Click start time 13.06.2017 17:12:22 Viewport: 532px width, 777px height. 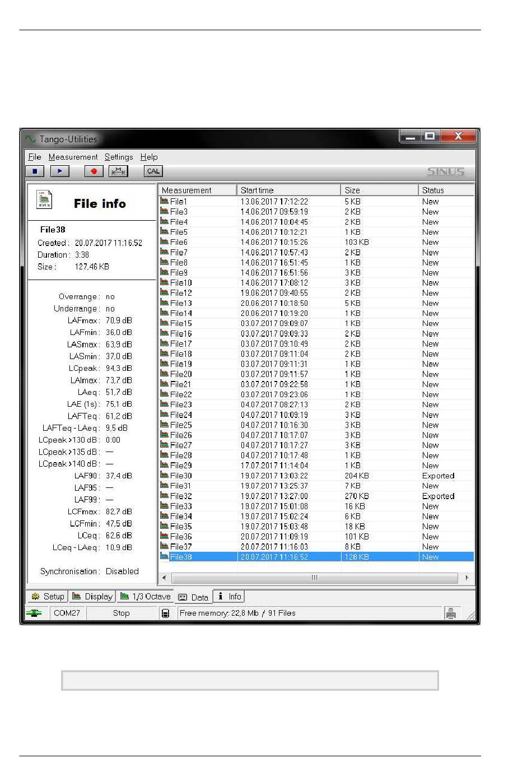coord(274,201)
